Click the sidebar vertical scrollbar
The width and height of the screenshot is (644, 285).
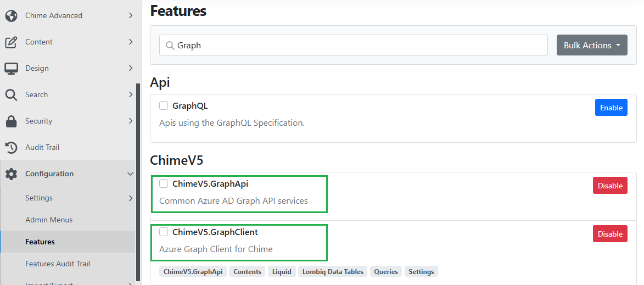[138, 183]
